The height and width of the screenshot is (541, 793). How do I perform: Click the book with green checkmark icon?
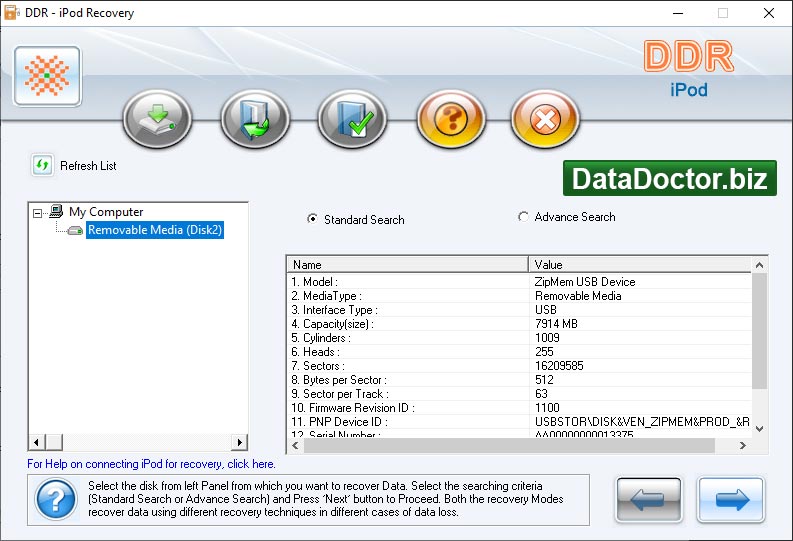tap(352, 120)
